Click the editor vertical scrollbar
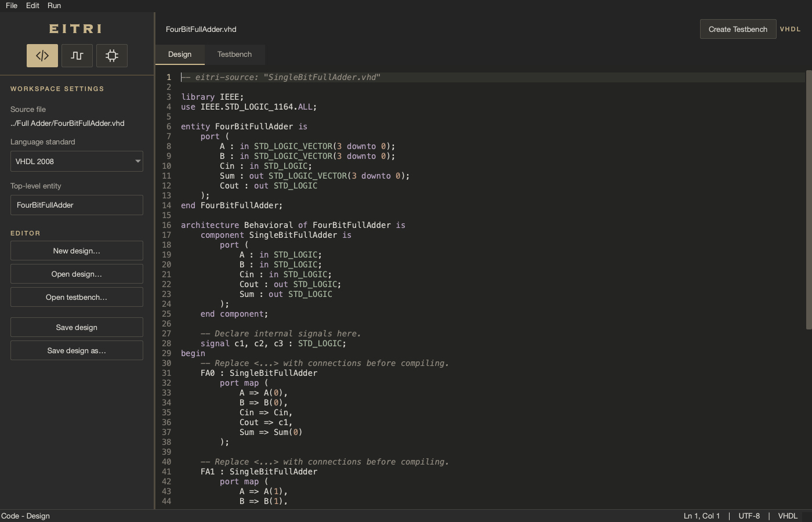This screenshot has height=522, width=812. click(x=809, y=200)
